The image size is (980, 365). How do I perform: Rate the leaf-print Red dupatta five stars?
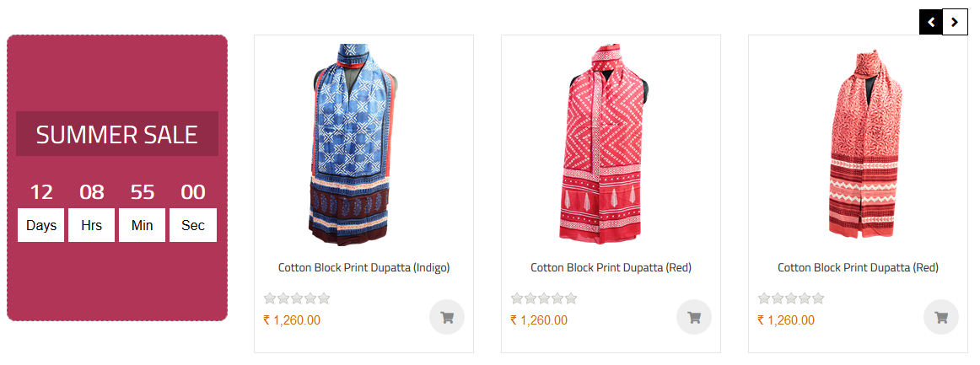818,298
